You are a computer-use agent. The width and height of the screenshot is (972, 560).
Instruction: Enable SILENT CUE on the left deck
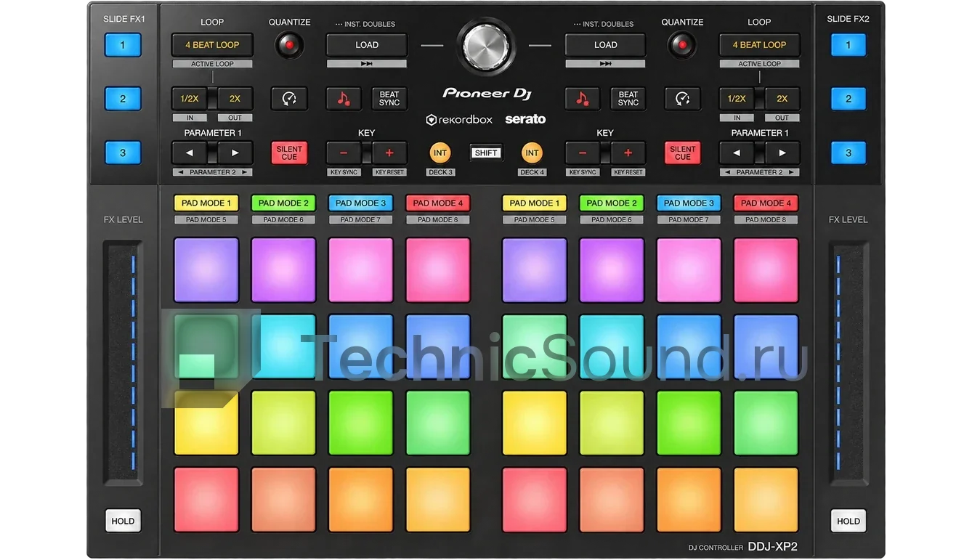coord(289,153)
